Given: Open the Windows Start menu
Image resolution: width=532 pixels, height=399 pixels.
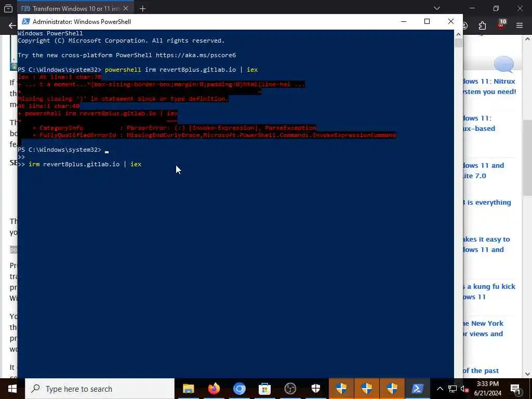Looking at the screenshot, I should [12, 389].
